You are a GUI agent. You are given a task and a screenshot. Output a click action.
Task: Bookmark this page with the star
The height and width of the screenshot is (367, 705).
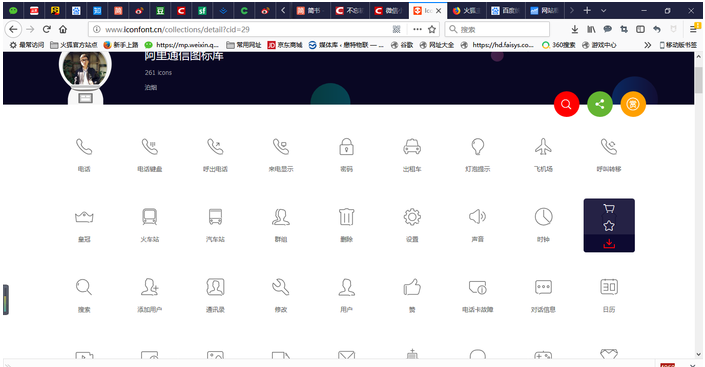(432, 30)
